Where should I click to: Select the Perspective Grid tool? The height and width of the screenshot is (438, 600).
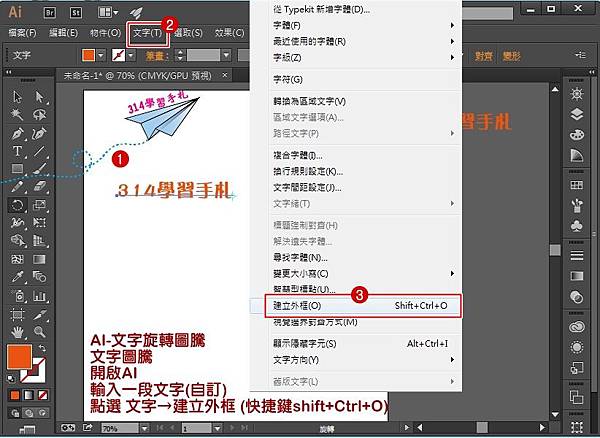(39, 241)
